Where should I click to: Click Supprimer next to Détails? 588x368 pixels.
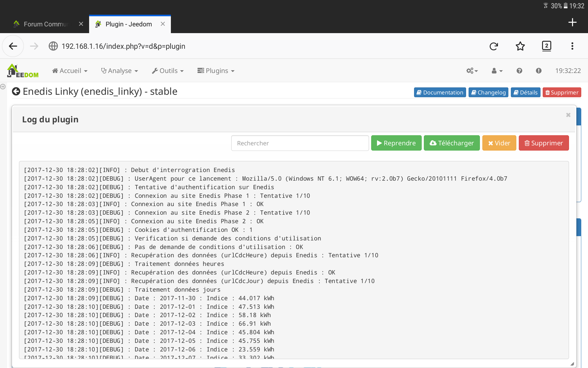[562, 92]
